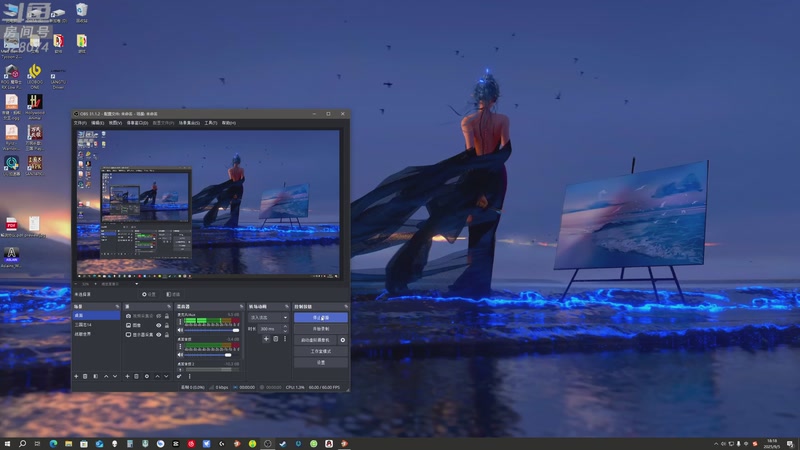This screenshot has height=450, width=800.
Task: Select the third scene in the Scenes list
Action: coord(96,334)
